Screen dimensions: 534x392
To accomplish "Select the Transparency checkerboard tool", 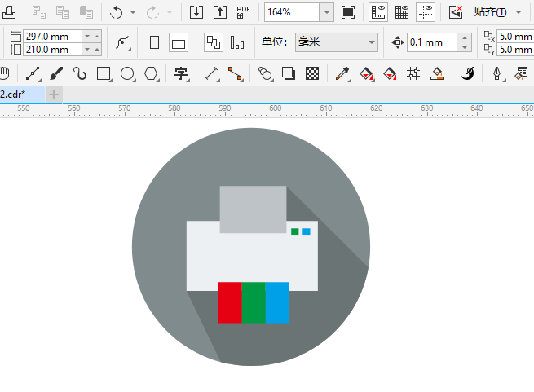I will tap(311, 74).
